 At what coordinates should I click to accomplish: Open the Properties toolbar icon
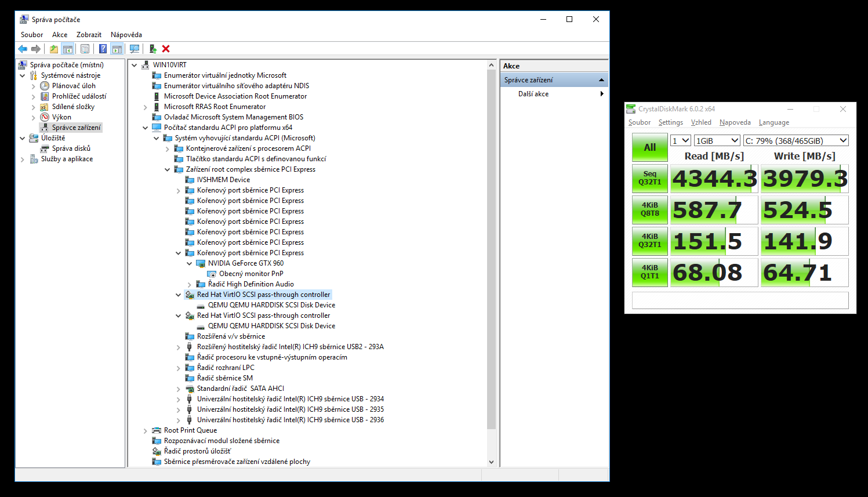[x=85, y=49]
